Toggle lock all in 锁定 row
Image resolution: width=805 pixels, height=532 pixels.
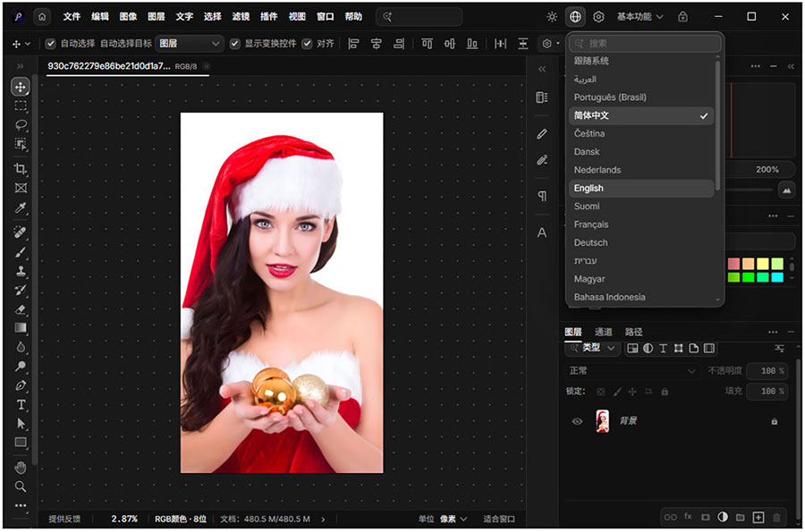[x=665, y=392]
